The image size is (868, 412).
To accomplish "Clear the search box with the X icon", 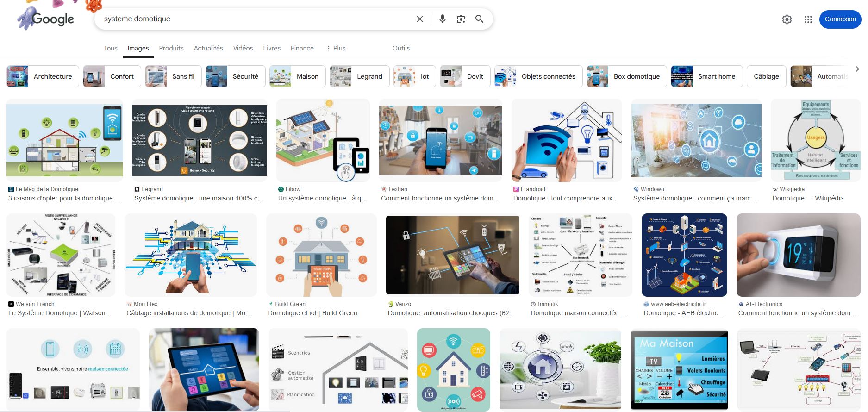I will tap(419, 19).
